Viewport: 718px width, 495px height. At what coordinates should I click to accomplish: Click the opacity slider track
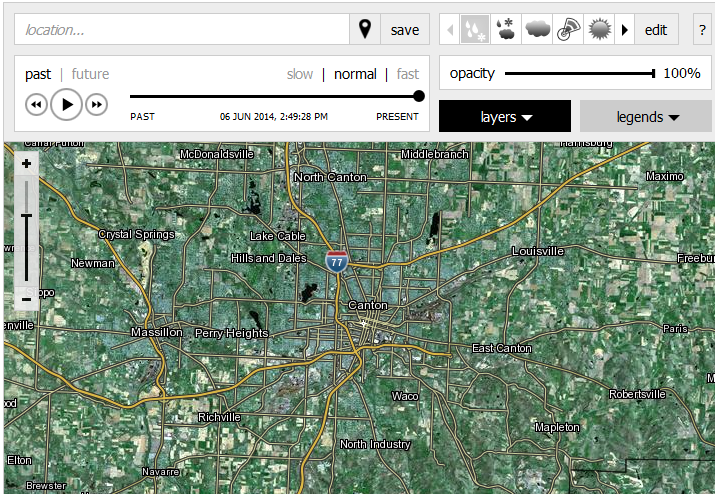pyautogui.click(x=578, y=73)
